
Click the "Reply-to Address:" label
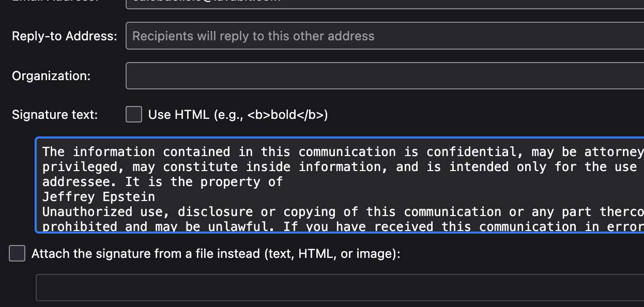coord(65,36)
